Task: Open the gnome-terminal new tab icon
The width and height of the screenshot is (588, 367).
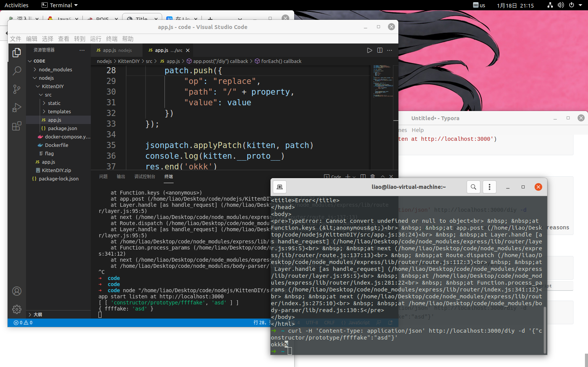Action: 280,187
